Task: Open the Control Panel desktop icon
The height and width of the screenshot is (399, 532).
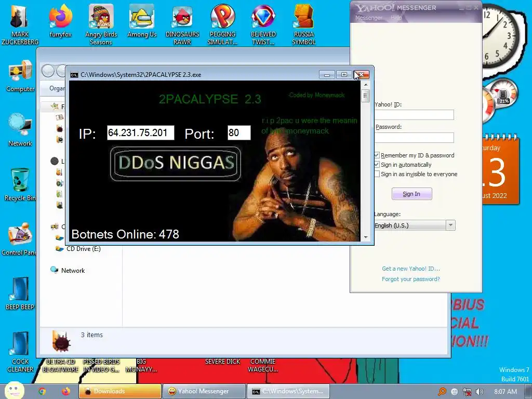Action: tap(19, 239)
